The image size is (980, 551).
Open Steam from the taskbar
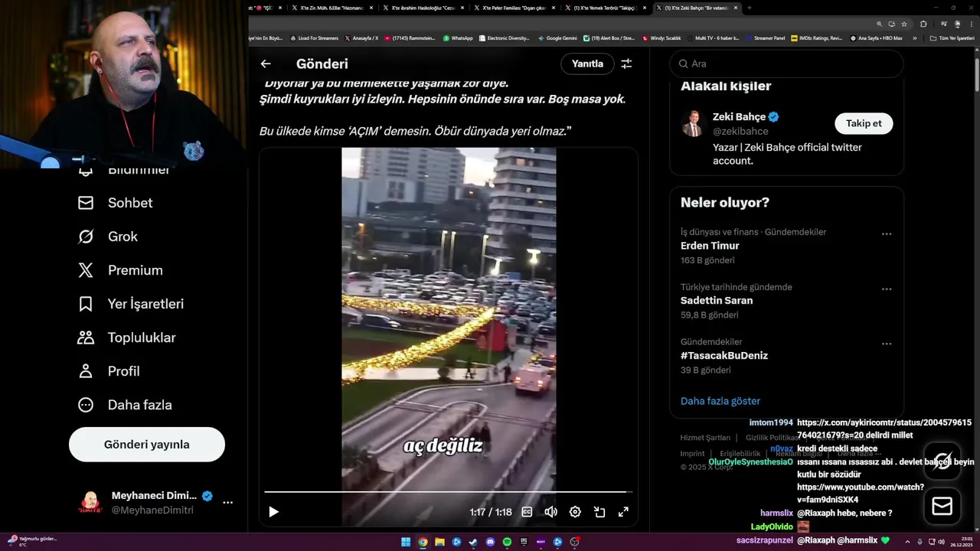[473, 542]
